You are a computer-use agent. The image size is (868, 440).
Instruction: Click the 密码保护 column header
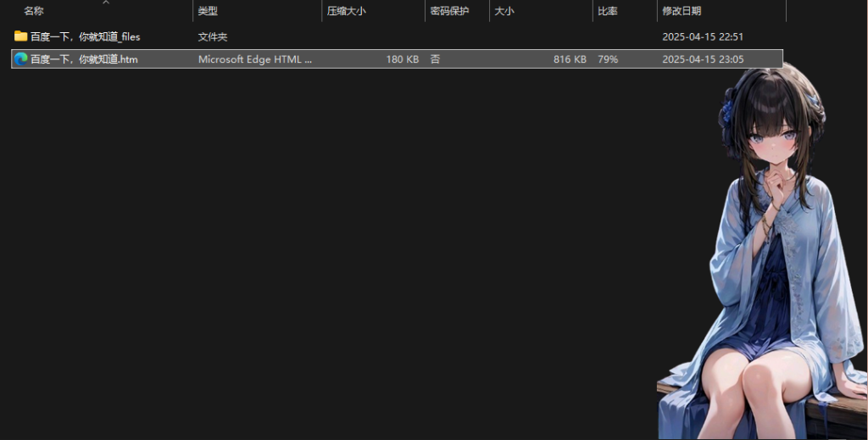(x=449, y=12)
